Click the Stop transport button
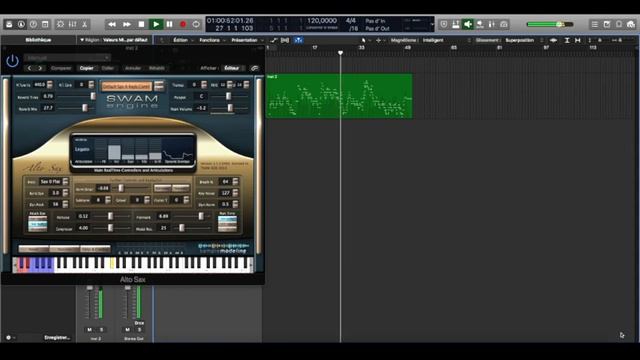 pos(141,24)
